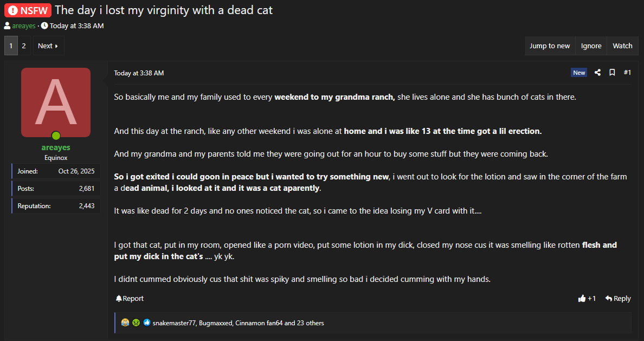Click the thumbs-up like icon
The image size is (644, 341).
[x=582, y=299]
